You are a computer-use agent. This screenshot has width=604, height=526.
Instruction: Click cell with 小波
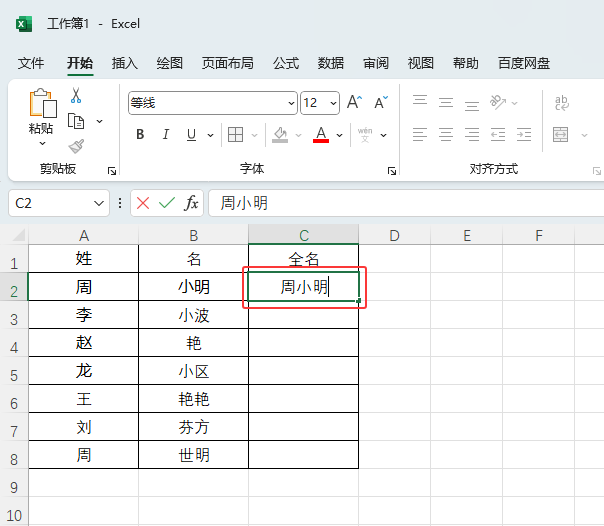click(193, 315)
